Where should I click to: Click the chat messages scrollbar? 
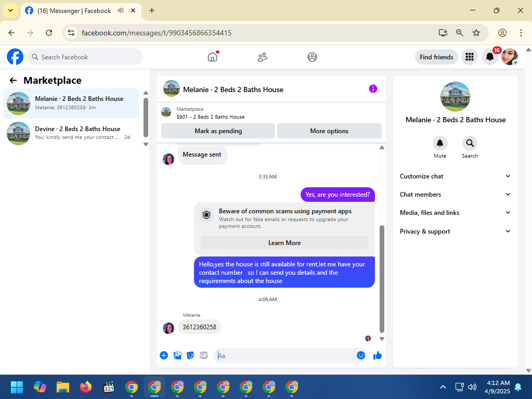(x=382, y=279)
